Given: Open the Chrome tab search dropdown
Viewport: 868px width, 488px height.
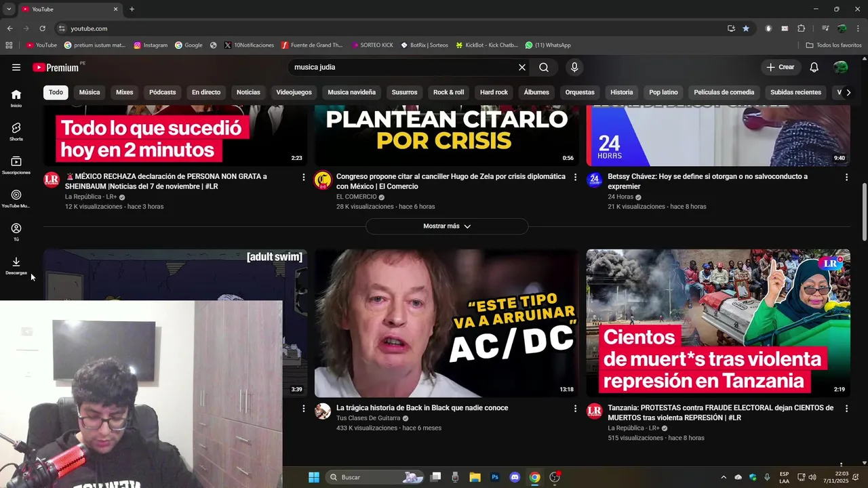Looking at the screenshot, I should click(9, 9).
